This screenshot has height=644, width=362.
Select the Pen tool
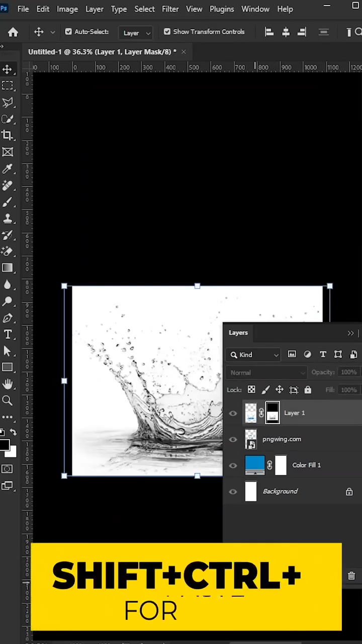pyautogui.click(x=8, y=318)
